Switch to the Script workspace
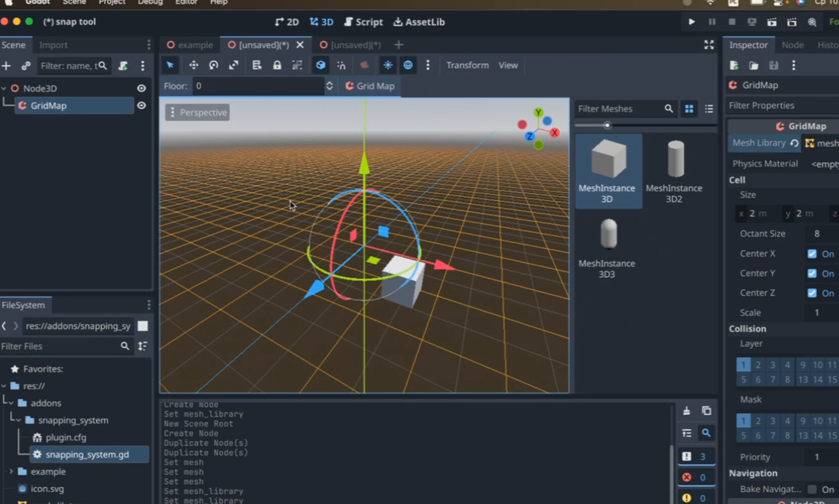The width and height of the screenshot is (839, 504). click(364, 22)
